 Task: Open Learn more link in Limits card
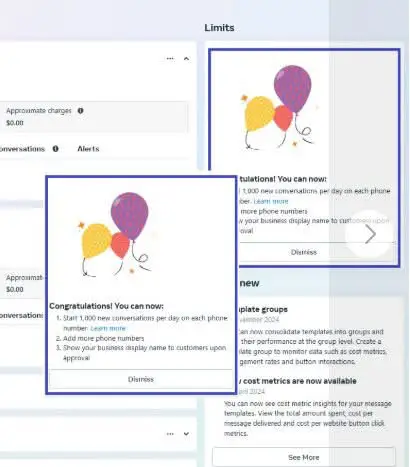click(x=271, y=201)
